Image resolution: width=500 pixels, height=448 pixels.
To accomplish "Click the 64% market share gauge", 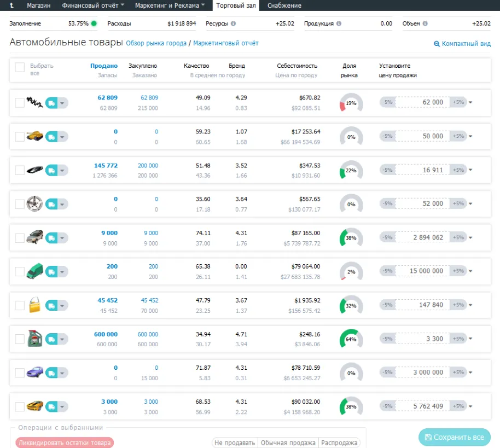I will [x=351, y=339].
